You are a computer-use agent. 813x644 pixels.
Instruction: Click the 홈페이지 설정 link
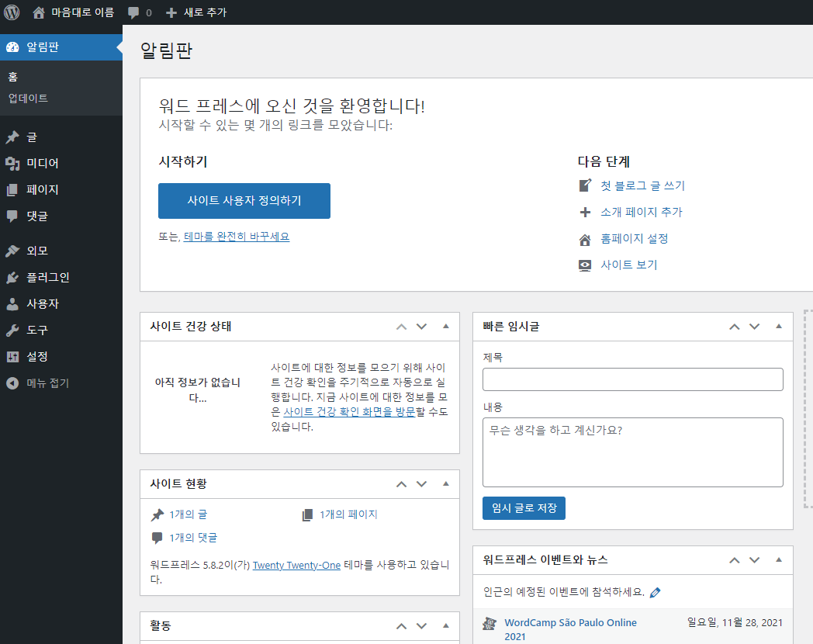click(x=634, y=239)
